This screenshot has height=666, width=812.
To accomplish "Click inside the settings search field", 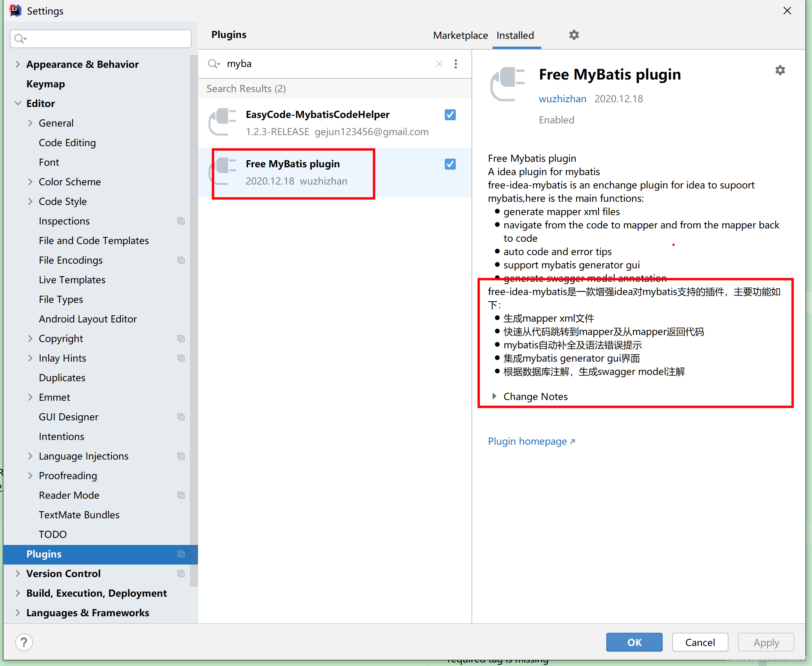I will click(x=101, y=38).
